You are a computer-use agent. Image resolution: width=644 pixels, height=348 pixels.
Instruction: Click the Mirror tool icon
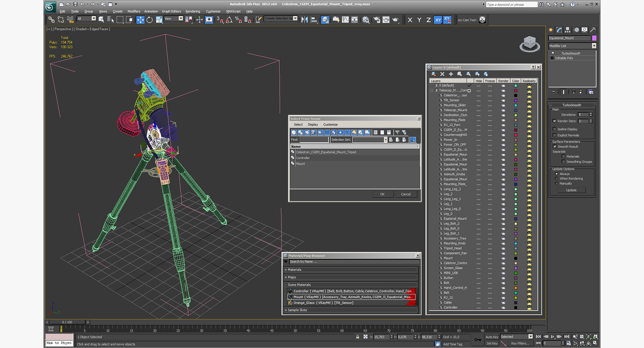(304, 20)
